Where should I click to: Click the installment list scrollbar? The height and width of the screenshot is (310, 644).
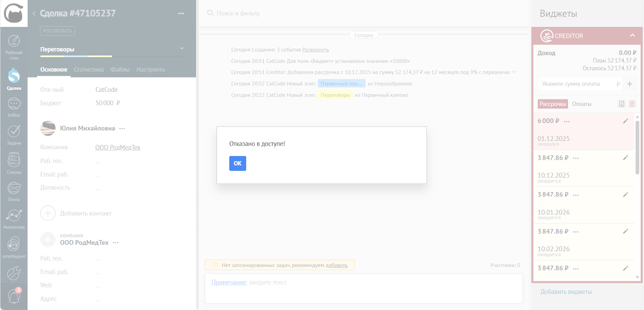pos(637,147)
